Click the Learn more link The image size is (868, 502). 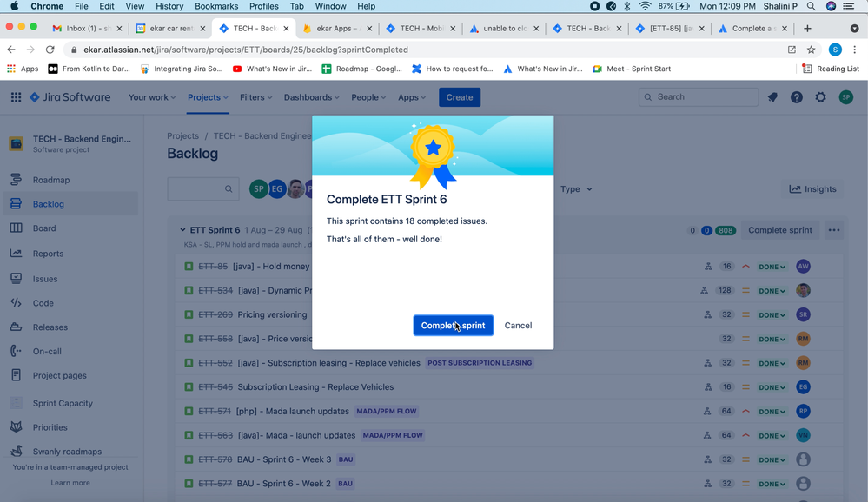pyautogui.click(x=70, y=483)
